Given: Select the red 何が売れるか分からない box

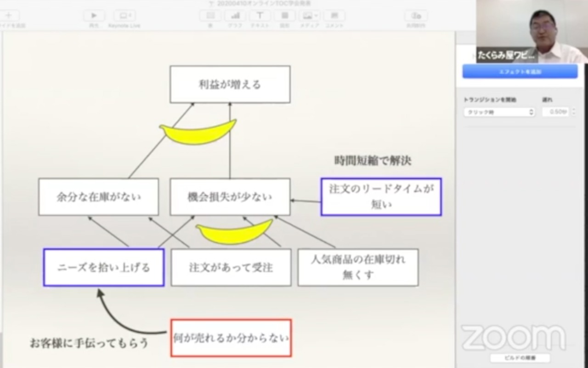Looking at the screenshot, I should coord(231,338).
